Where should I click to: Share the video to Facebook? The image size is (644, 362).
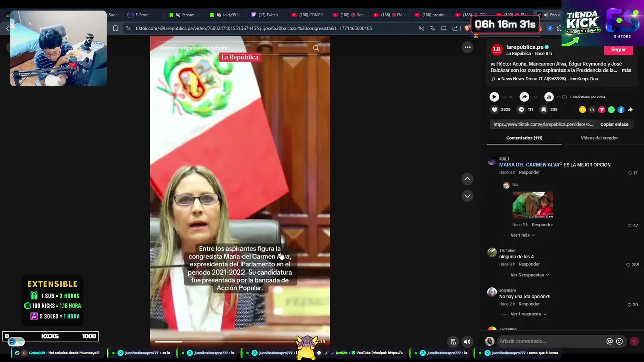coord(621,109)
